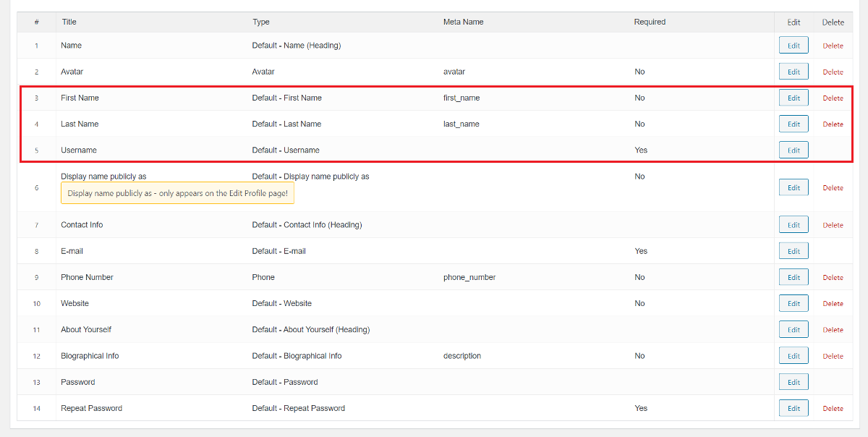Image resolution: width=868 pixels, height=437 pixels.
Task: Open Edit for Username field
Action: 793,150
